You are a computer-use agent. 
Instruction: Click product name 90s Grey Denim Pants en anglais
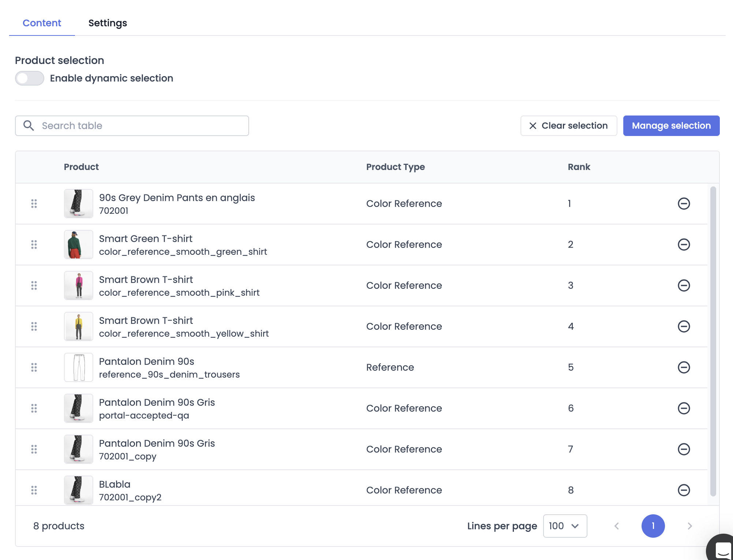[x=177, y=198]
